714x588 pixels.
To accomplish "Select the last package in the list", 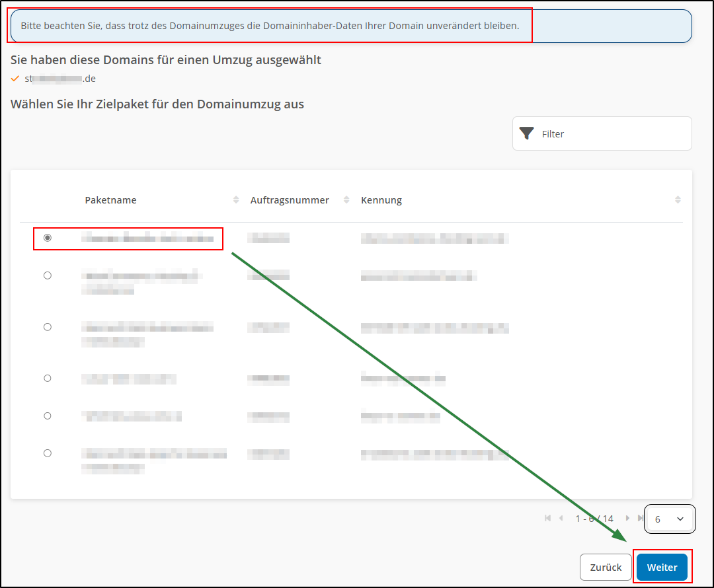I will (x=47, y=453).
